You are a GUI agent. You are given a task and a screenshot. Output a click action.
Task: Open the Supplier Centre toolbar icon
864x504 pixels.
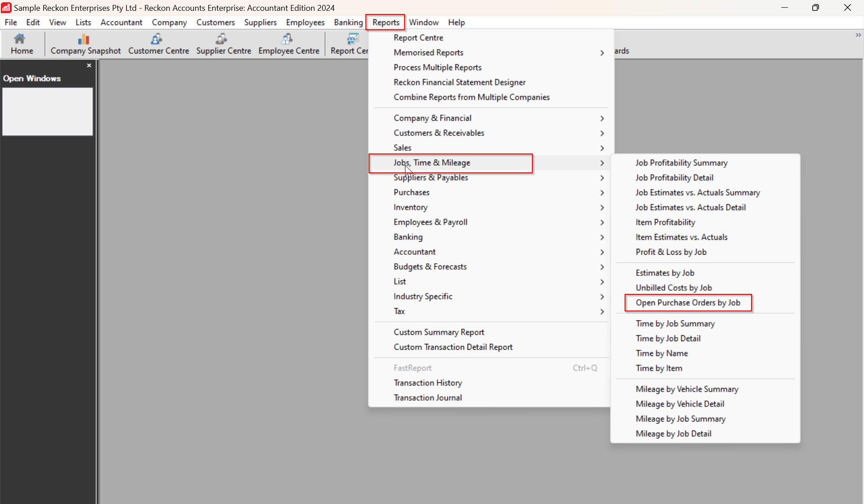coord(224,44)
